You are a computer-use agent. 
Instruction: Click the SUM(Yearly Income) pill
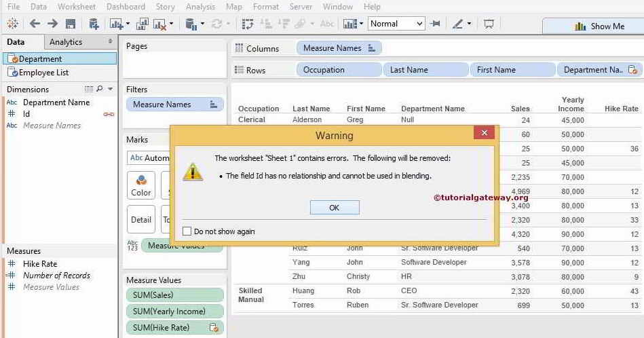174,312
